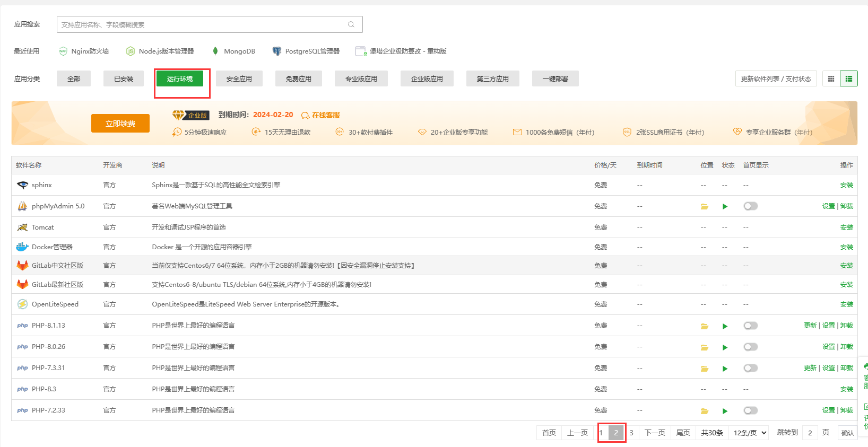Click running status arrow for phpMyAdmin 5.0
The height and width of the screenshot is (447, 868).
(725, 207)
